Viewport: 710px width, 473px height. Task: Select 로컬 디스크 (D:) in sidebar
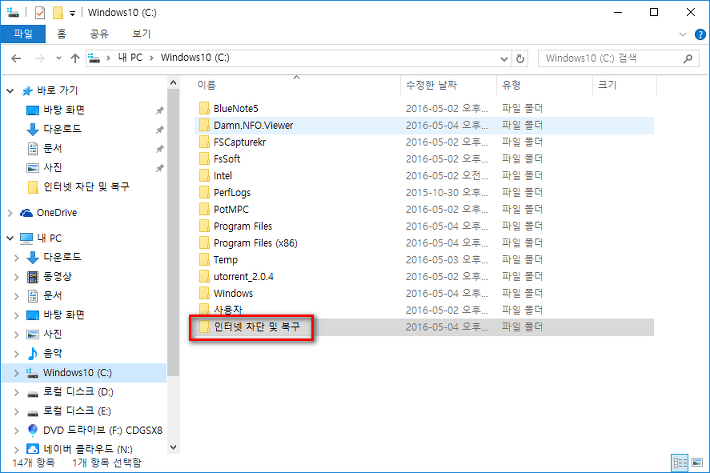point(78,392)
